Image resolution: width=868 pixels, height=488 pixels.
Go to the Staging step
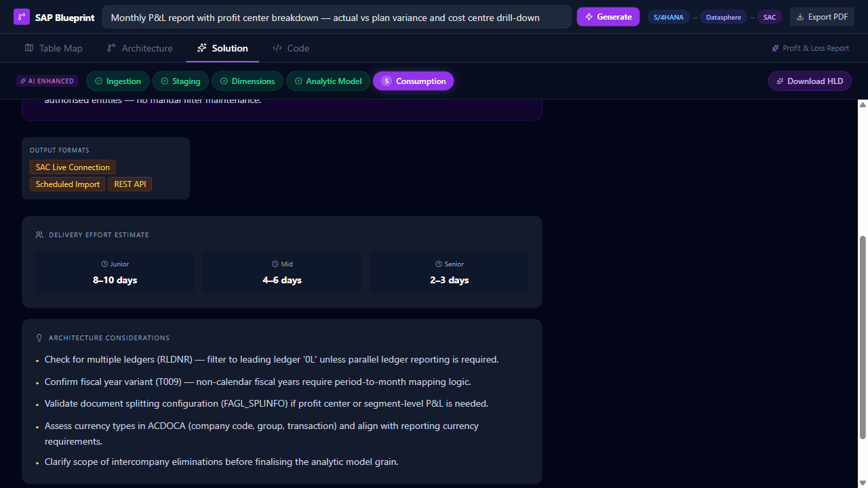180,81
